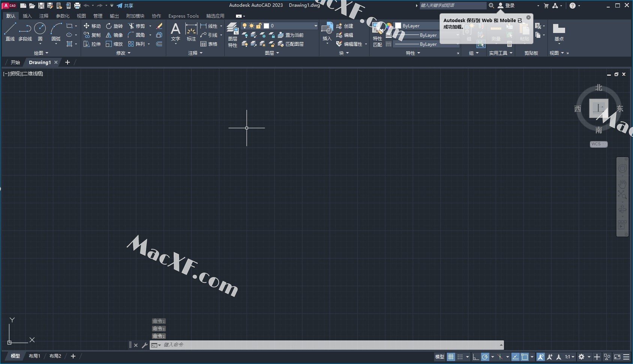Select the 圆 (Circle) tool
The width and height of the screenshot is (633, 364).
click(40, 31)
